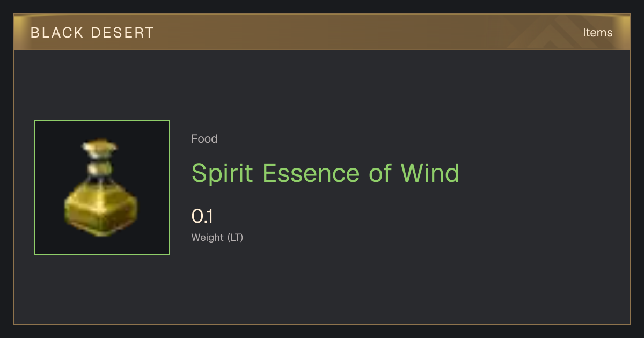644x338 pixels.
Task: Click the yellow liquid base of the bottle
Action: pos(101,211)
